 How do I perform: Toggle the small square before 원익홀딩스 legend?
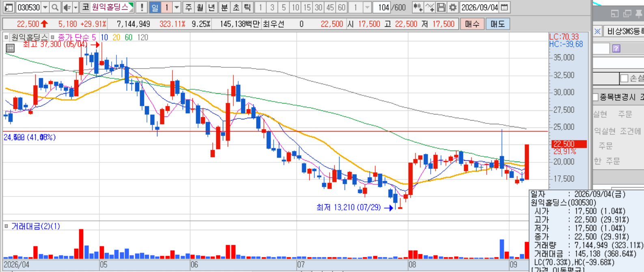[6, 37]
